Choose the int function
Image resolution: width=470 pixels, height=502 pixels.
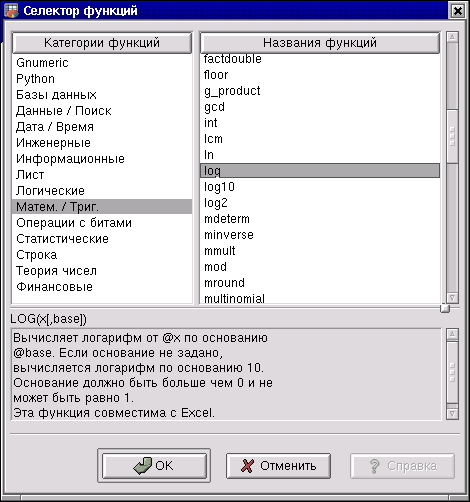click(320, 123)
